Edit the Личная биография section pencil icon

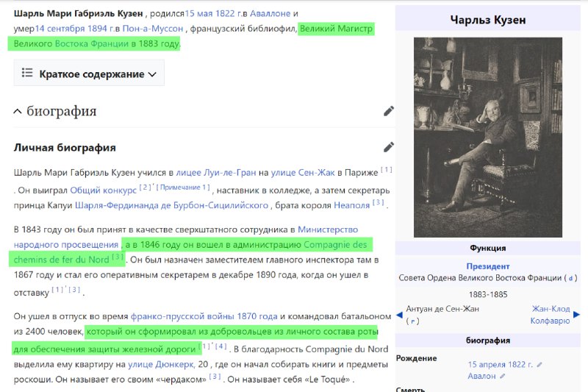click(x=389, y=147)
